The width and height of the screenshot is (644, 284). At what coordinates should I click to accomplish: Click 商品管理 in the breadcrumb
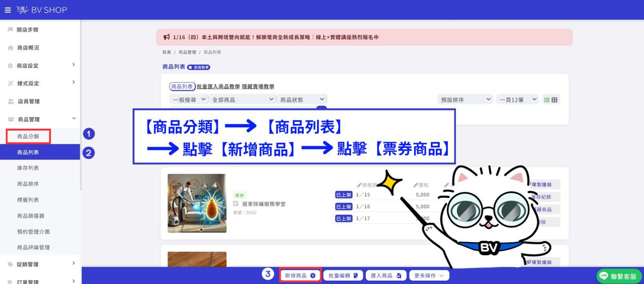click(187, 52)
